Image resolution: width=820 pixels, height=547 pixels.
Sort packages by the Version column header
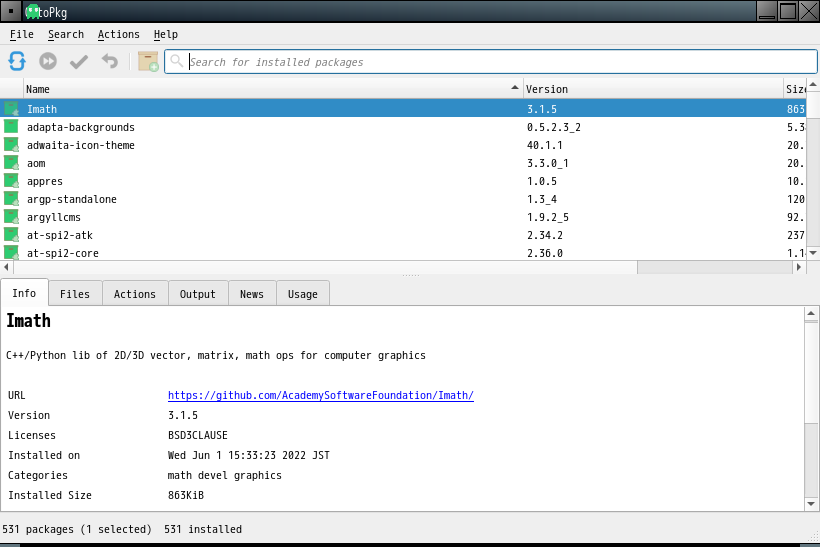(654, 89)
